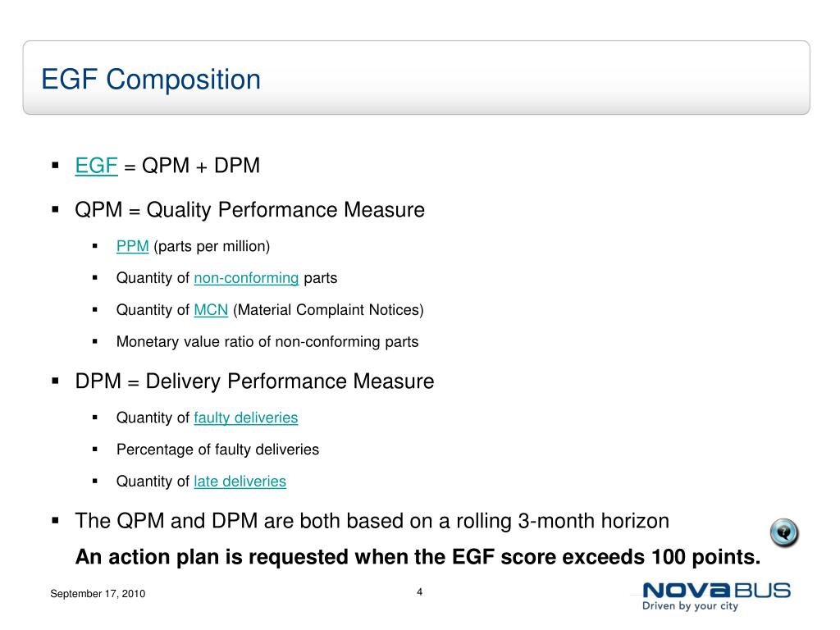Click the Monetary value ratio bullet text
Image resolution: width=840 pixels, height=630 pixels.
click(267, 342)
